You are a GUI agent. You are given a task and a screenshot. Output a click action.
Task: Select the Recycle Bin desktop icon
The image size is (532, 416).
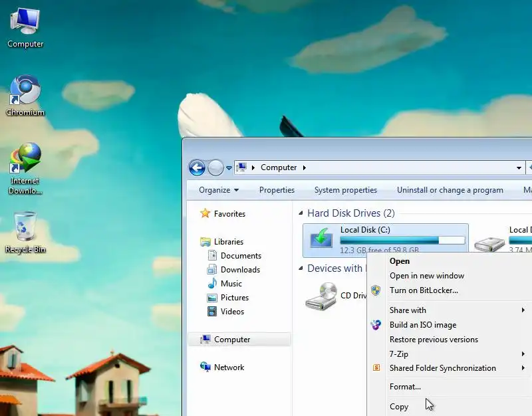pyautogui.click(x=25, y=233)
